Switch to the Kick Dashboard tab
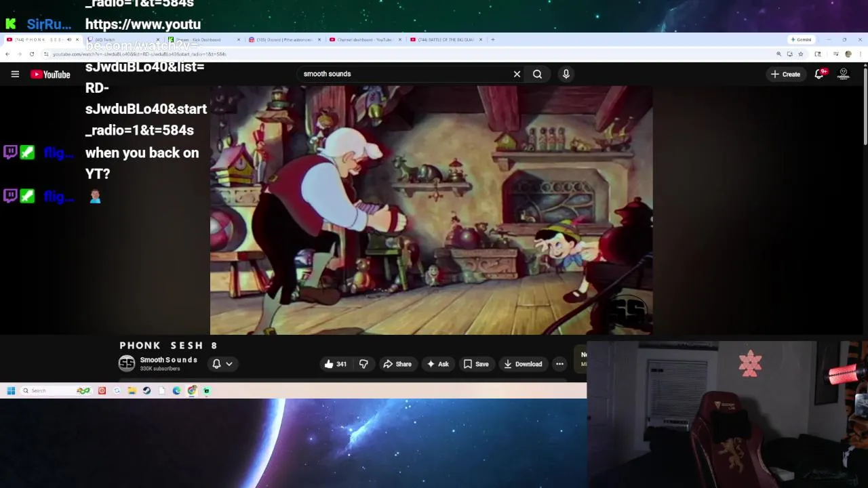This screenshot has width=868, height=488. tap(205, 39)
